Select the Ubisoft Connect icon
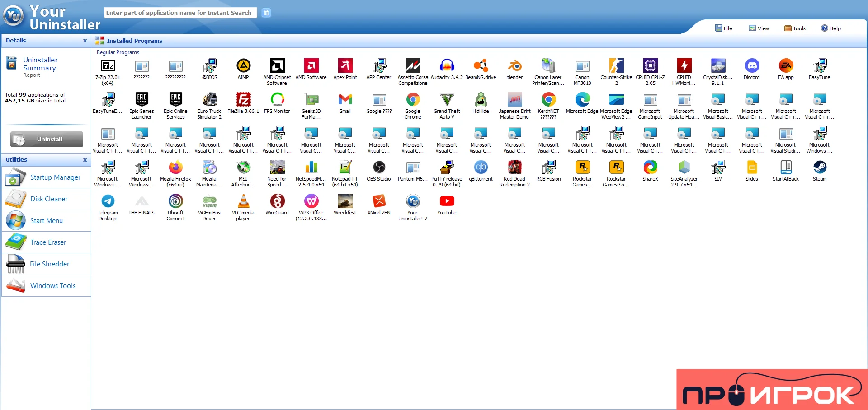Viewport: 868px width, 410px height. click(x=175, y=201)
